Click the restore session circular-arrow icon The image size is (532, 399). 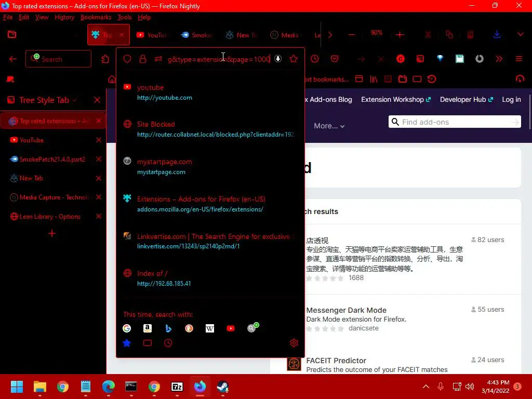[432, 79]
